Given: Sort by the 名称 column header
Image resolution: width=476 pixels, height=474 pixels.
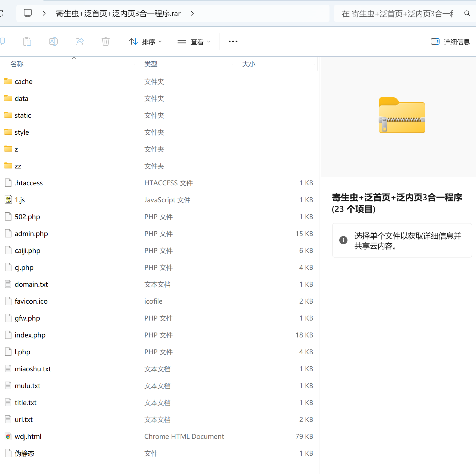Looking at the screenshot, I should click(17, 64).
